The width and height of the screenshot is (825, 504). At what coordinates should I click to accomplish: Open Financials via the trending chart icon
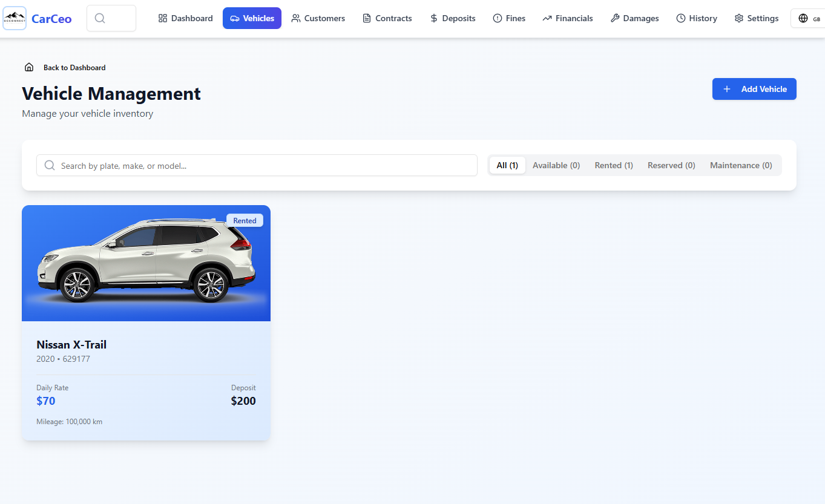tap(547, 18)
